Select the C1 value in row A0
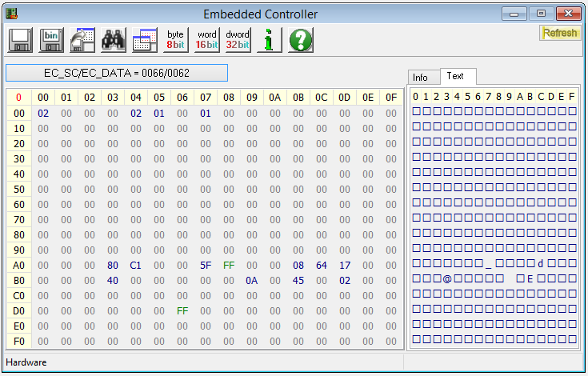 point(136,265)
